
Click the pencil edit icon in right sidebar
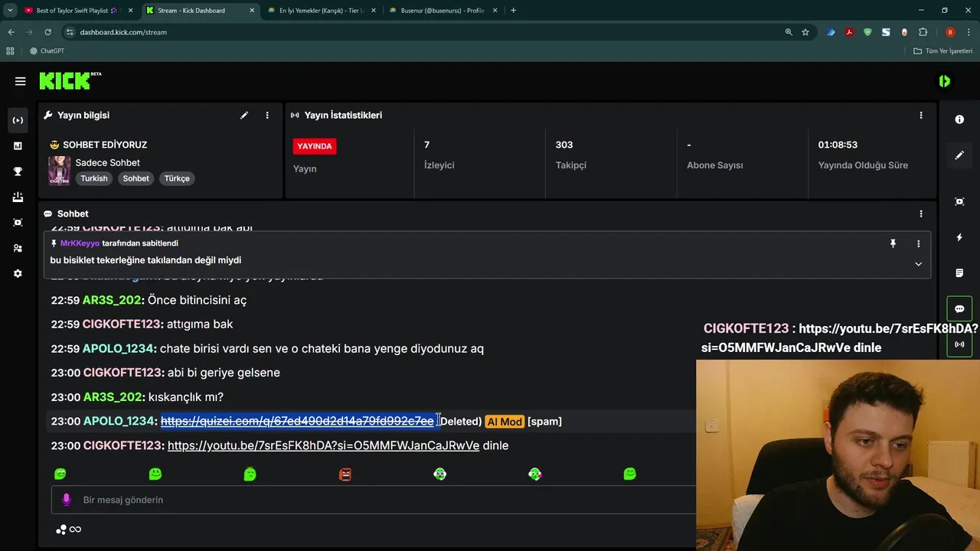959,155
